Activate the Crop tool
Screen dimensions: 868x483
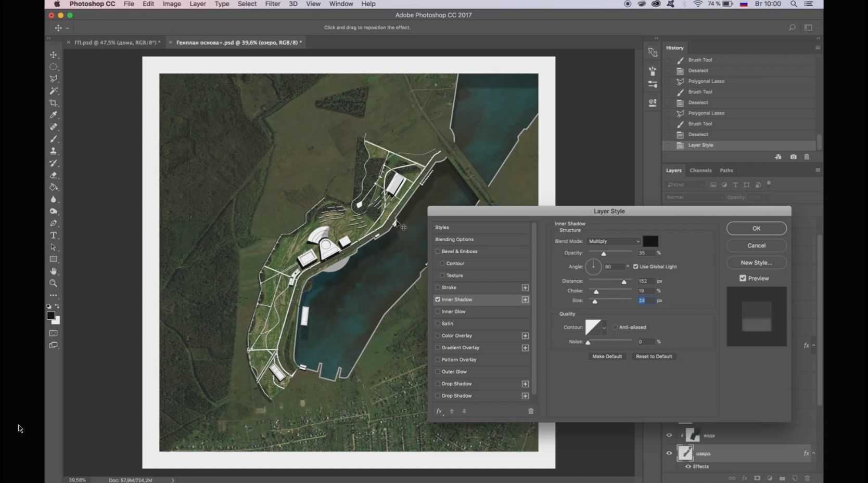(x=54, y=103)
